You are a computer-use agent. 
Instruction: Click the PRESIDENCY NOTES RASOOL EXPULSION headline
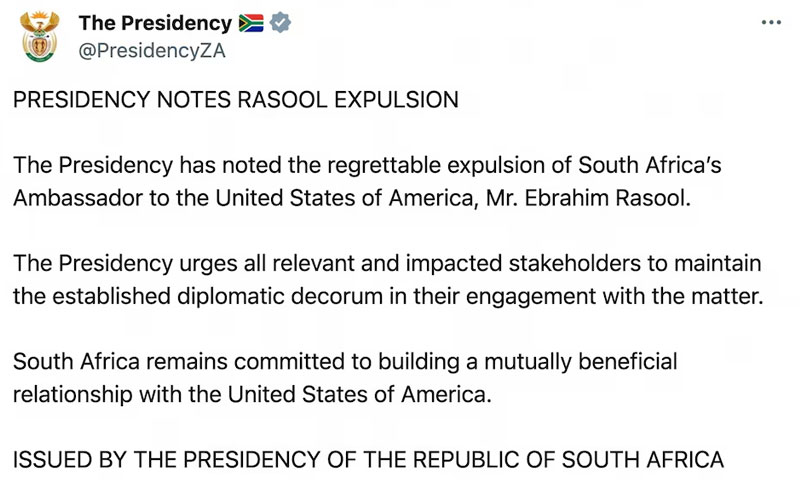coord(236,99)
